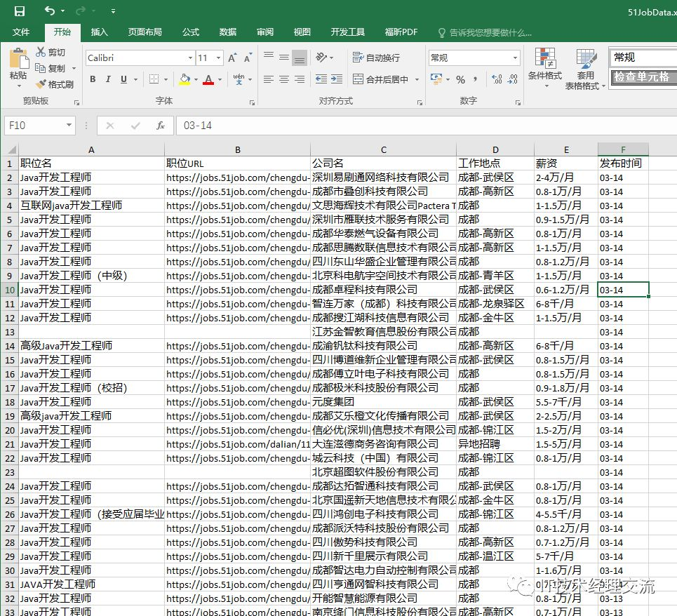Open the borders grid icon

tap(154, 79)
